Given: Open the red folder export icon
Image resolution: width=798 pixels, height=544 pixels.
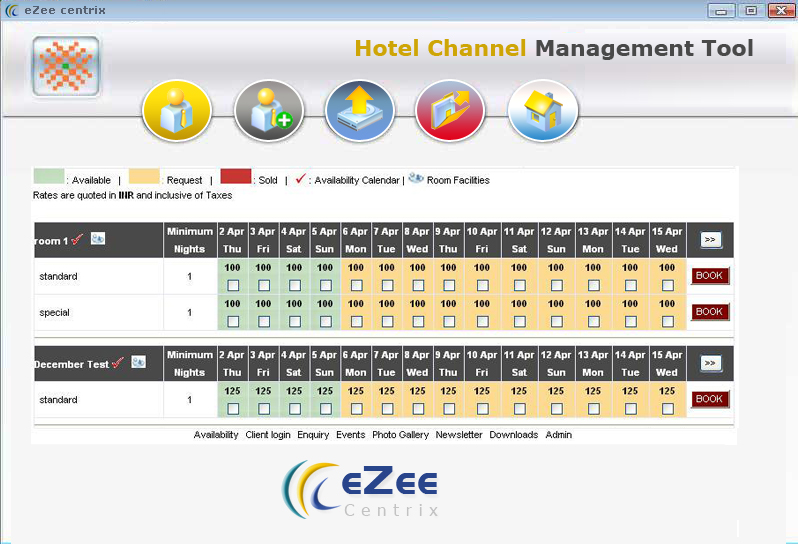Looking at the screenshot, I should (x=450, y=111).
